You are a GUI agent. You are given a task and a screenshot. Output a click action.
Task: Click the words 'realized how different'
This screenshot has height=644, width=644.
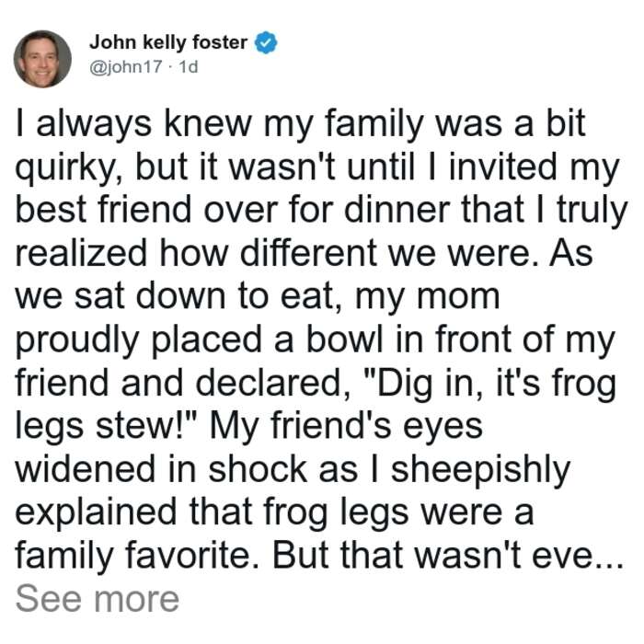click(196, 253)
